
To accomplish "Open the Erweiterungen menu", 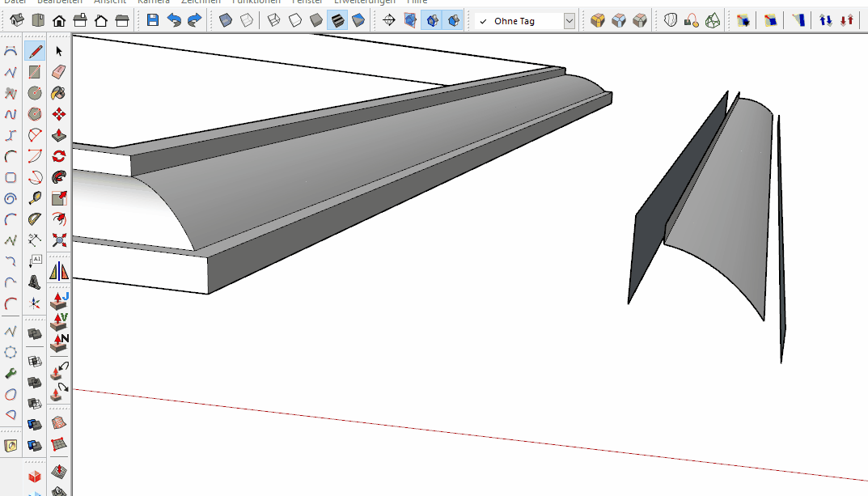I will pyautogui.click(x=364, y=2).
